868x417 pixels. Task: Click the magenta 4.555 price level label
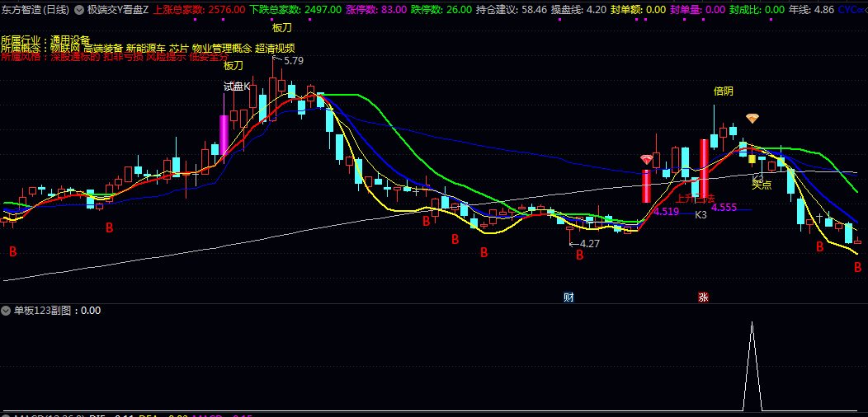pos(724,208)
